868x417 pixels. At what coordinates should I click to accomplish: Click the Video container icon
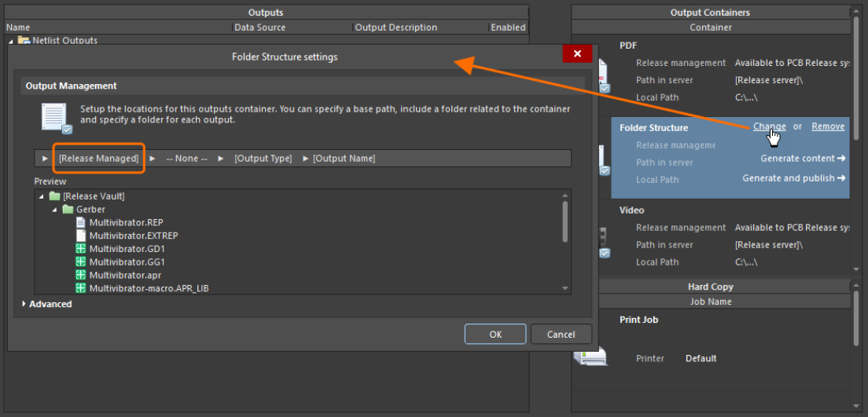click(x=603, y=243)
